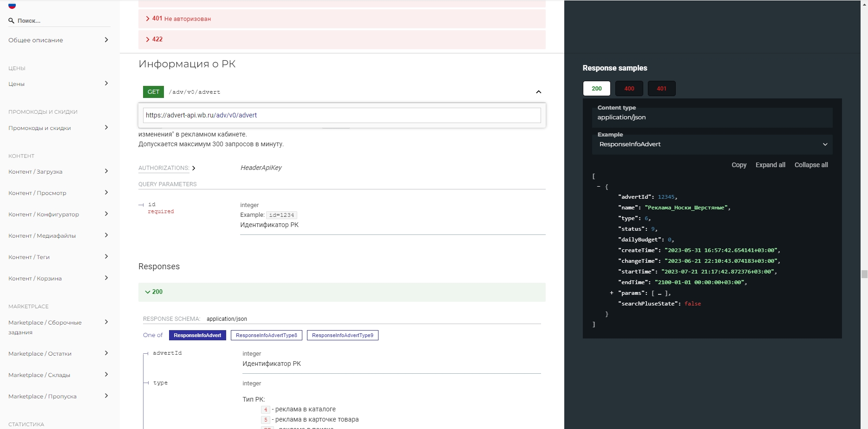Copy the response sample JSON
This screenshot has height=429, width=868.
(x=738, y=165)
